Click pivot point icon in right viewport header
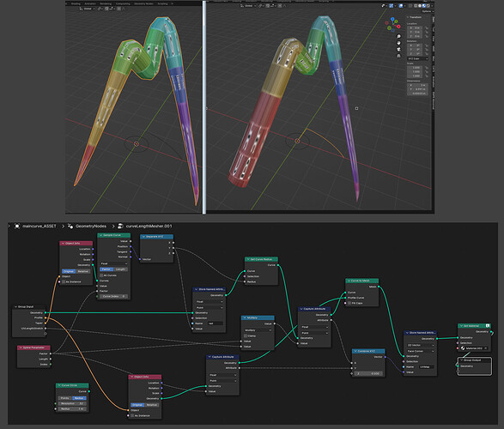 (x=259, y=6)
